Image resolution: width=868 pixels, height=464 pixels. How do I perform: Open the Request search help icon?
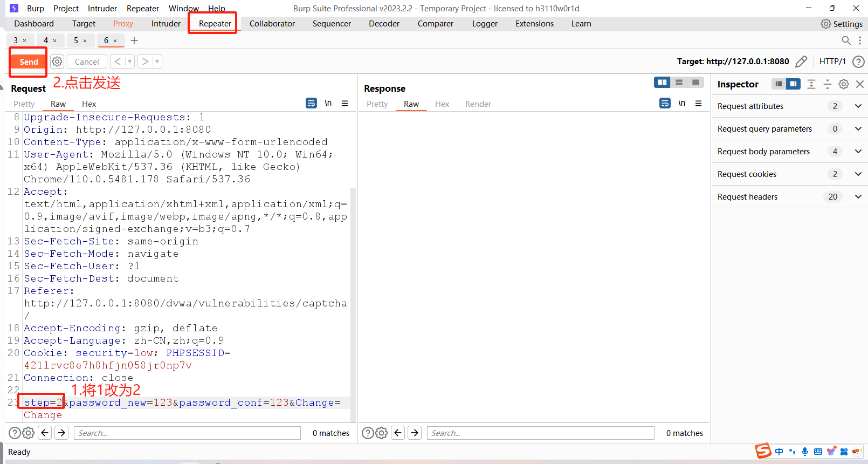click(x=15, y=433)
